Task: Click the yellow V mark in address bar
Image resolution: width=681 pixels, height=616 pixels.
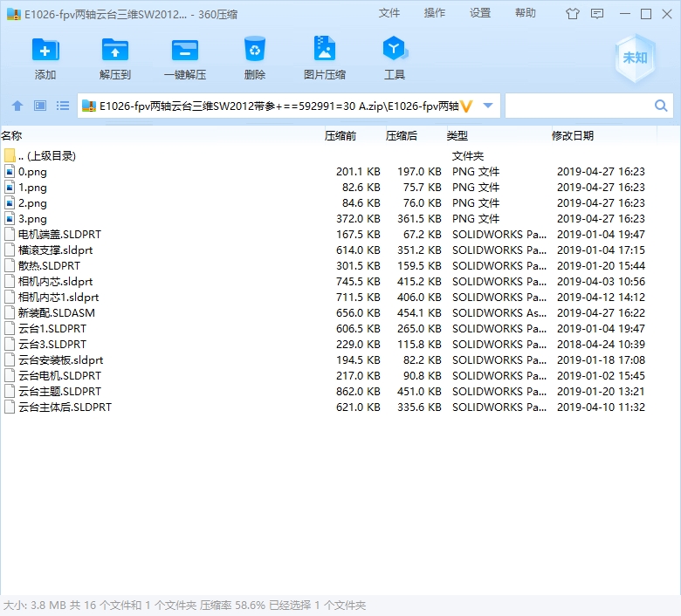Action: tap(466, 106)
